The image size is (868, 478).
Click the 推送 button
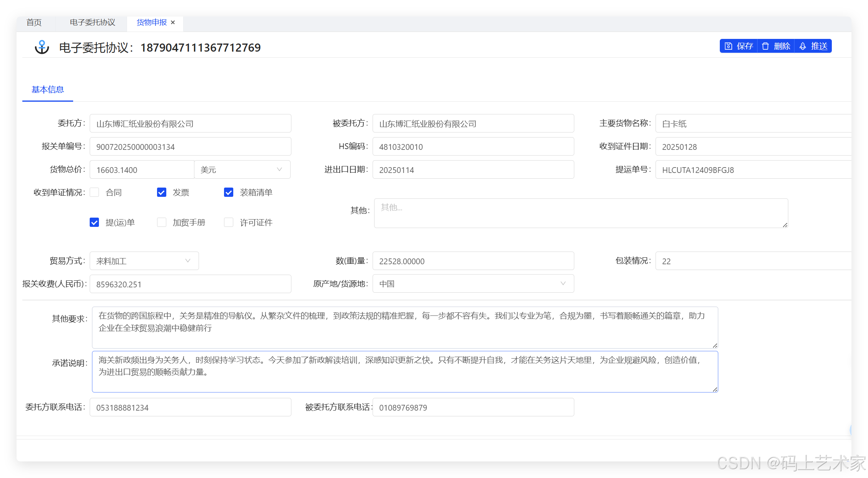pos(813,46)
